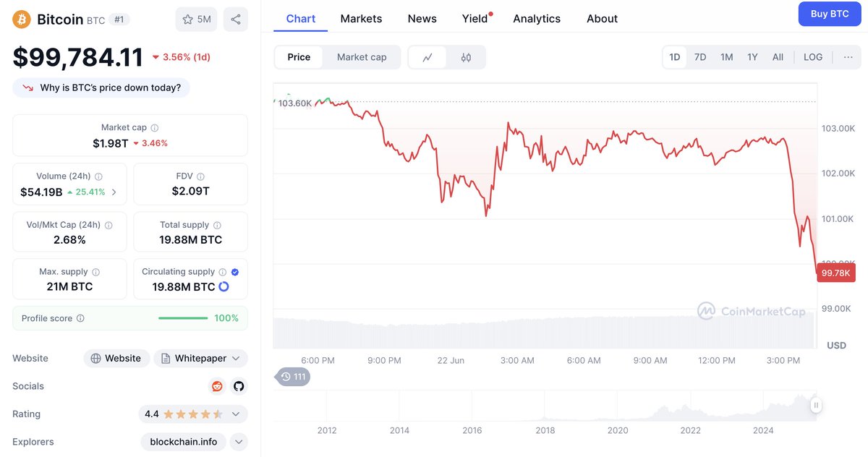
Task: Click the Market cap info icon
Action: pos(155,127)
